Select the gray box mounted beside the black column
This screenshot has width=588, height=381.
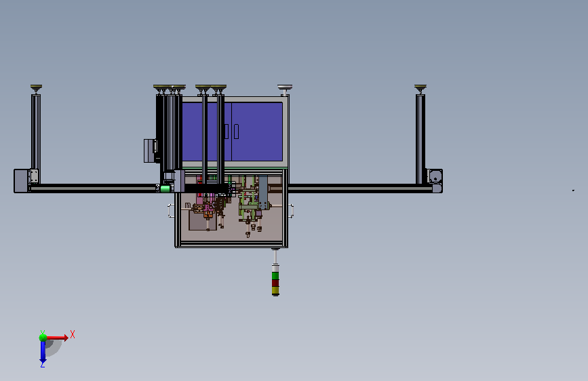150,151
